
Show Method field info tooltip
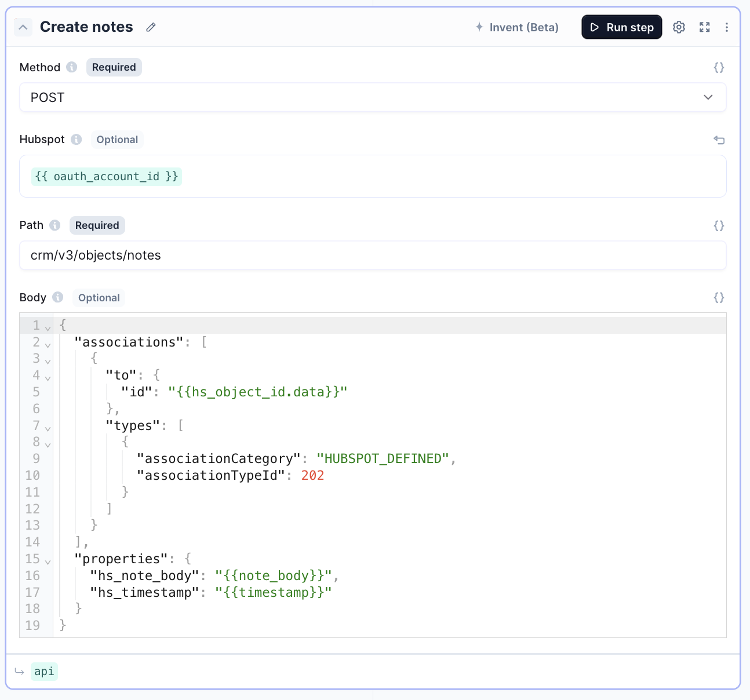71,67
